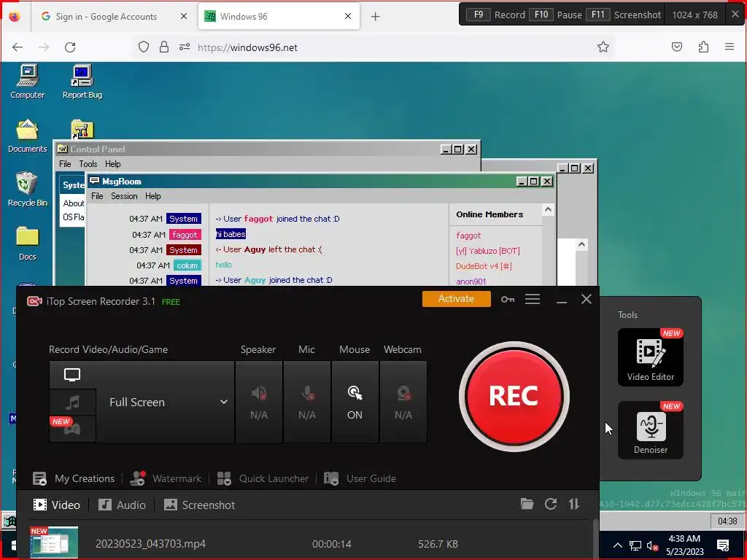Open the Report Bug desktop icon
This screenshot has width=747, height=560.
[82, 82]
